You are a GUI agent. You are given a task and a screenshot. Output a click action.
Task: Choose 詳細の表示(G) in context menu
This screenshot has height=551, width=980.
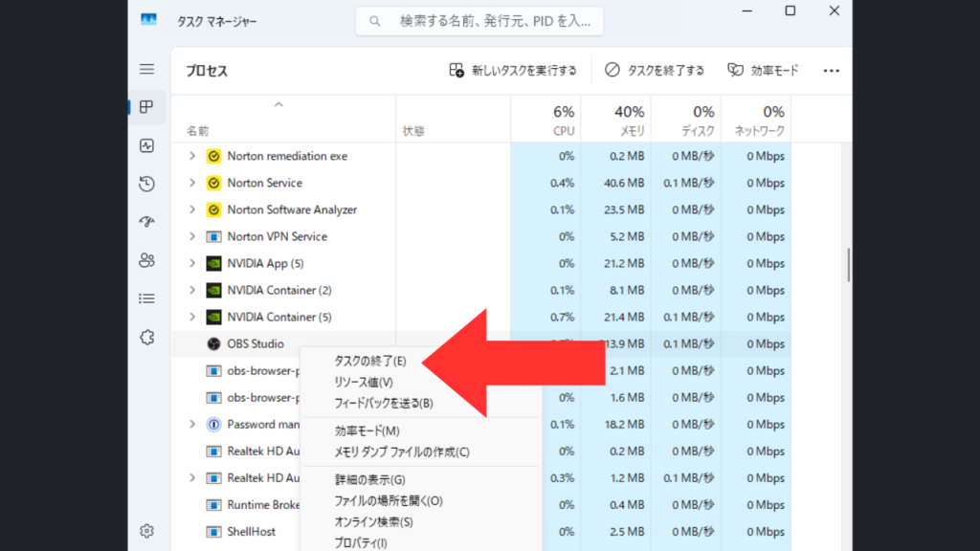370,480
